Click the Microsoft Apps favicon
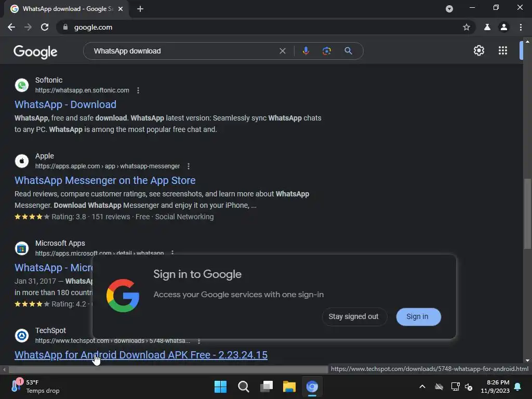The width and height of the screenshot is (532, 399). click(x=22, y=248)
